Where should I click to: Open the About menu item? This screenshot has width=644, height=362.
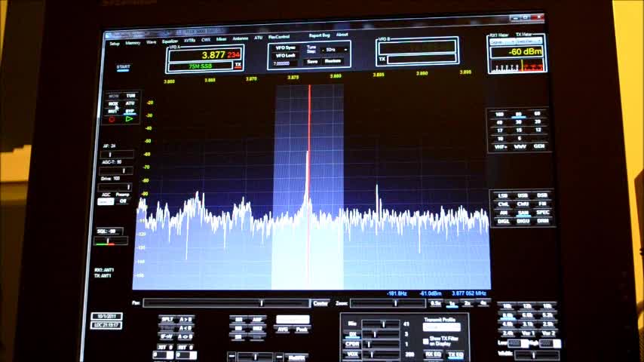pyautogui.click(x=342, y=35)
